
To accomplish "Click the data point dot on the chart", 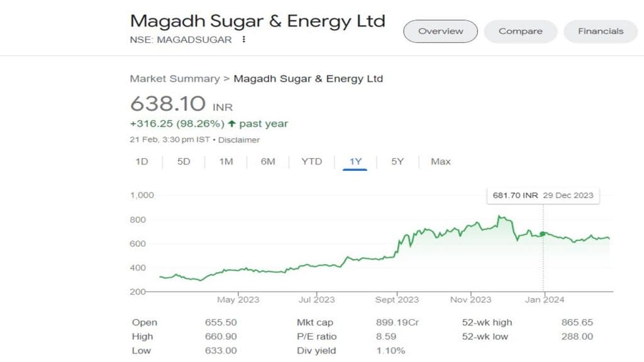I will point(543,234).
